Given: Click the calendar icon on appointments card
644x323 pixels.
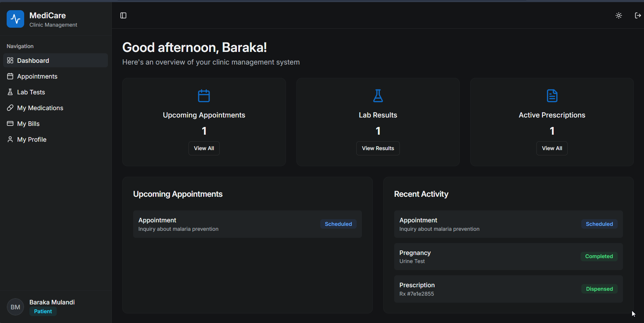Looking at the screenshot, I should 204,96.
